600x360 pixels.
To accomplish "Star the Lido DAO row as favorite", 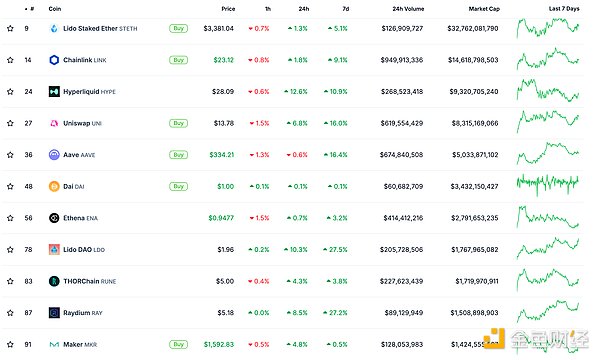I will [10, 249].
